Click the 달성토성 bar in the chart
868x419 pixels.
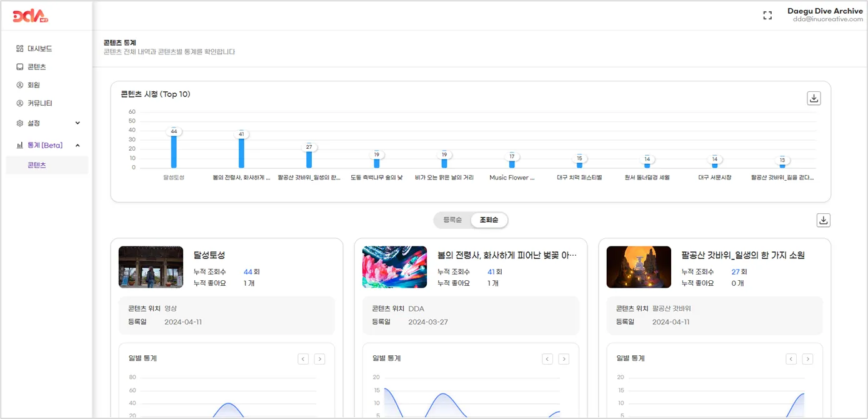(x=174, y=151)
